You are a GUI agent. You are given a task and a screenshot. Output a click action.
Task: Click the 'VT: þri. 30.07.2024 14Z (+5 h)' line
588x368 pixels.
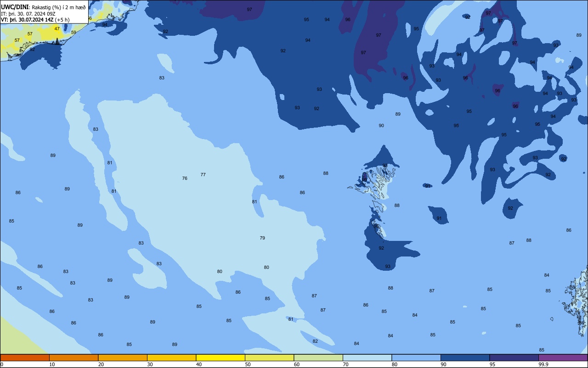click(35, 20)
